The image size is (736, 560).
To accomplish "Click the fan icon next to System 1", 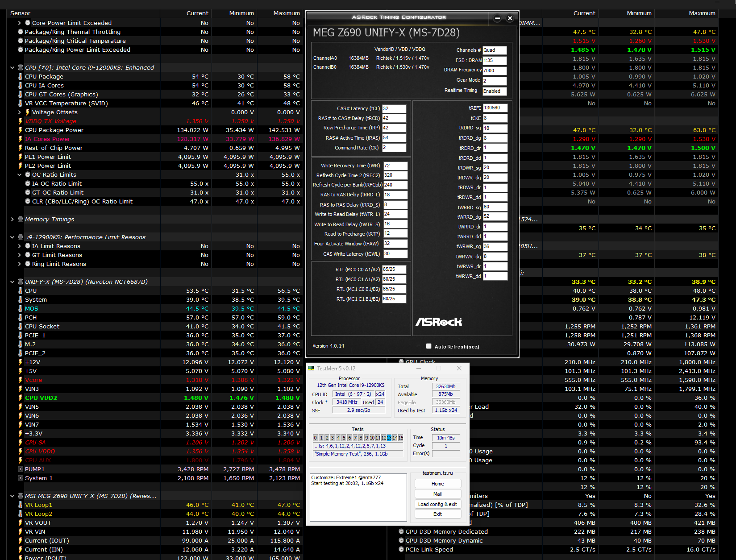I will point(21,478).
